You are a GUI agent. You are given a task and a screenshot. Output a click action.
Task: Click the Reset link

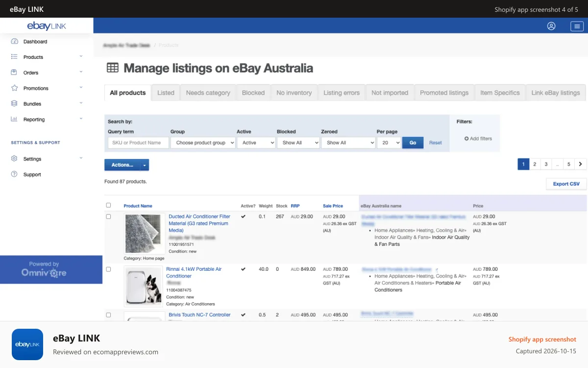point(436,143)
